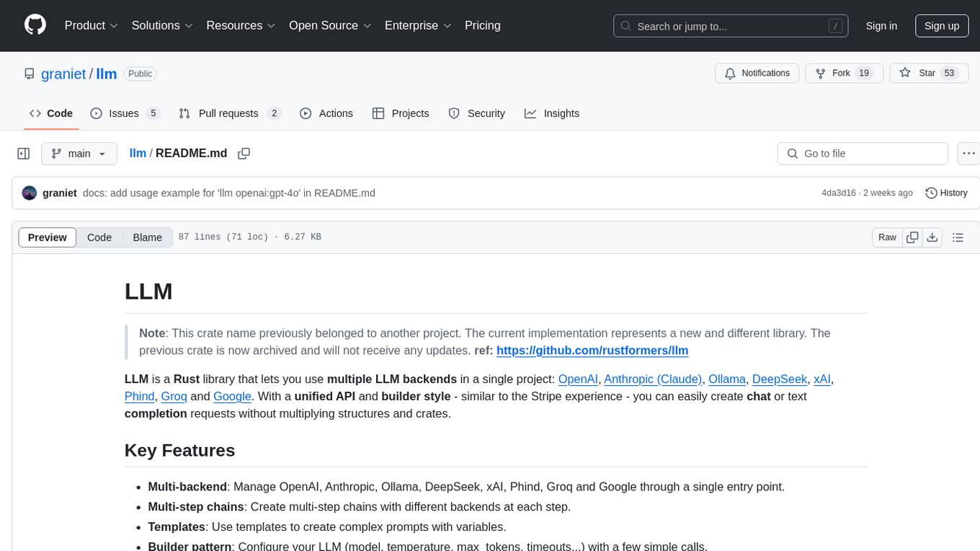
Task: Switch to the Security tab
Action: pos(477,113)
